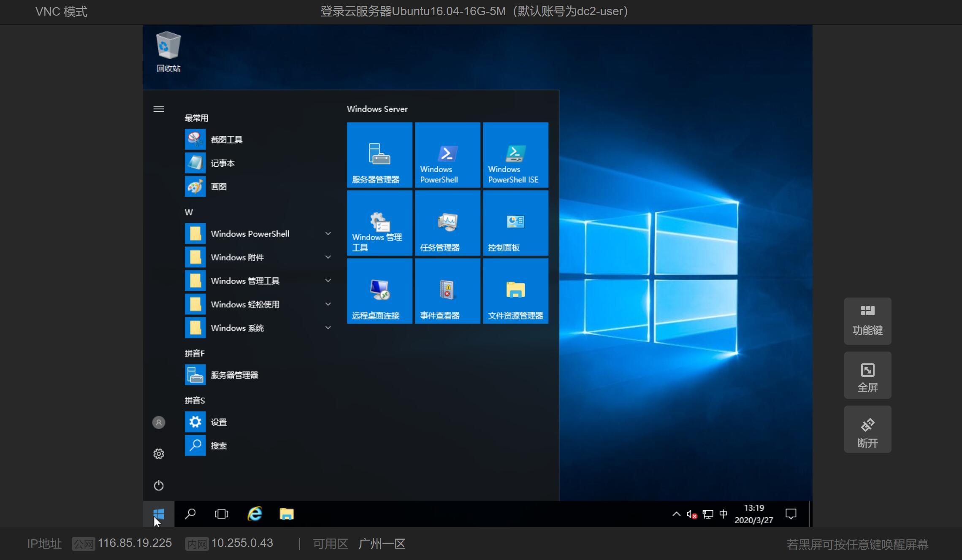This screenshot has width=962, height=560.
Task: Click the 广州一区 availability zone text
Action: point(382,544)
